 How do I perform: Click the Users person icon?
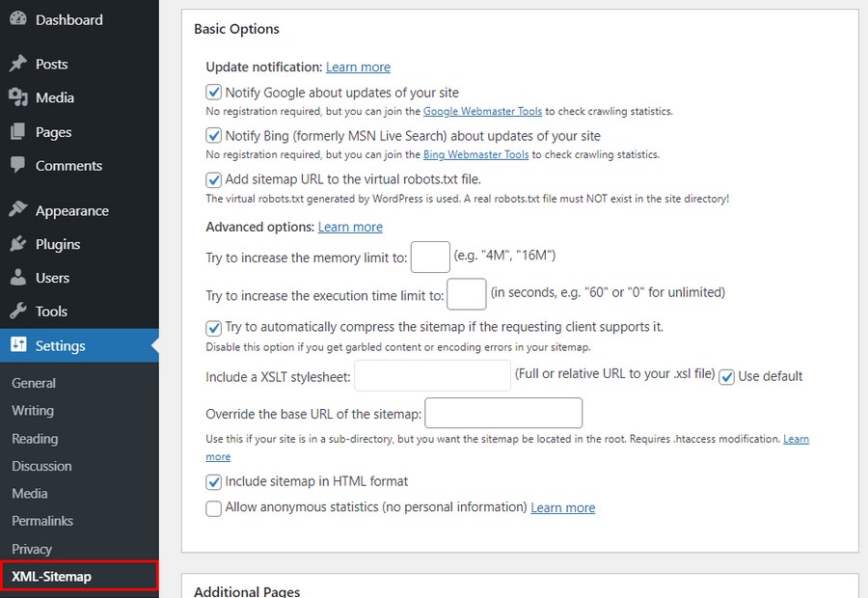tap(17, 277)
